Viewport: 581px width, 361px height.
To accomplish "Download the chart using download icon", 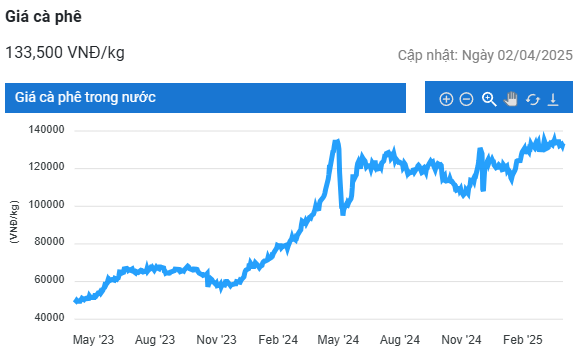I will 553,99.
